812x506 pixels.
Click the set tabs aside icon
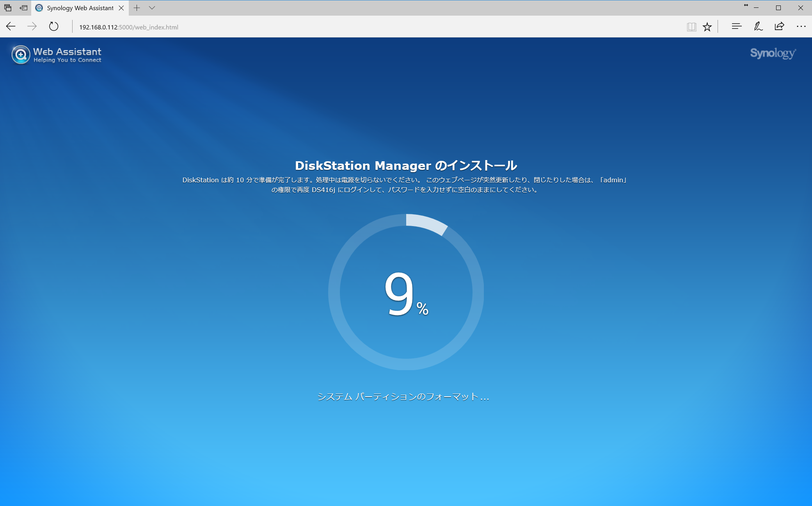[x=23, y=8]
